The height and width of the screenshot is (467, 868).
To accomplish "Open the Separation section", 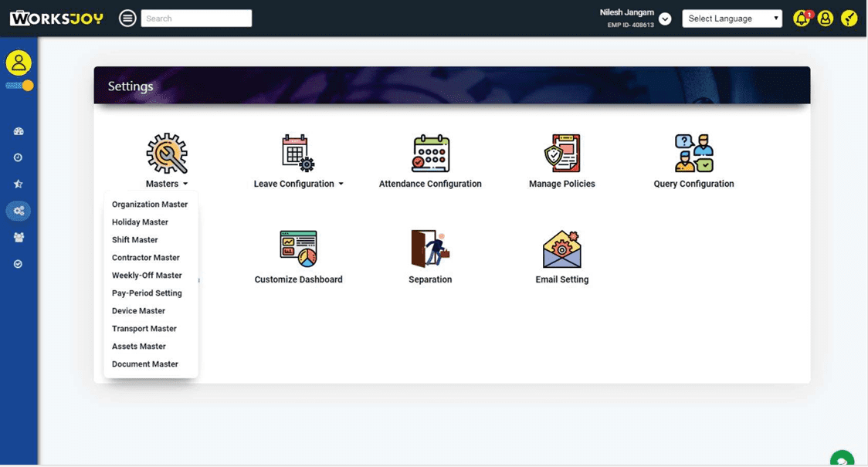I will point(430,255).
